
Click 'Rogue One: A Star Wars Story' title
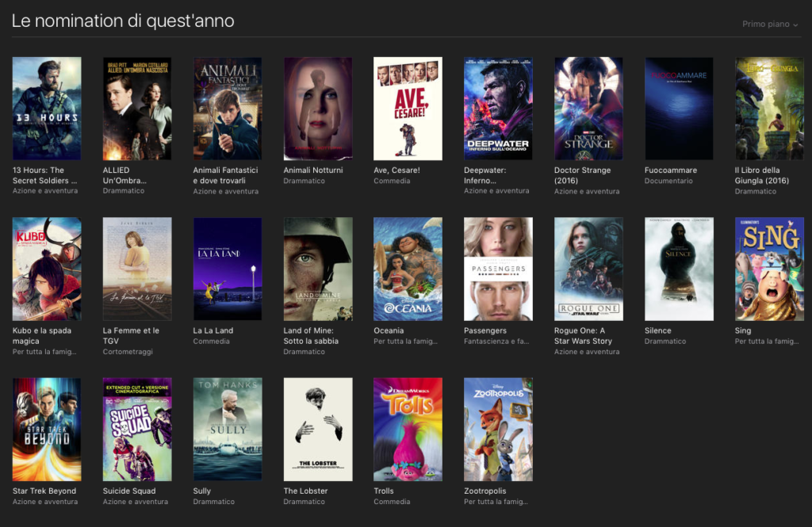click(583, 335)
